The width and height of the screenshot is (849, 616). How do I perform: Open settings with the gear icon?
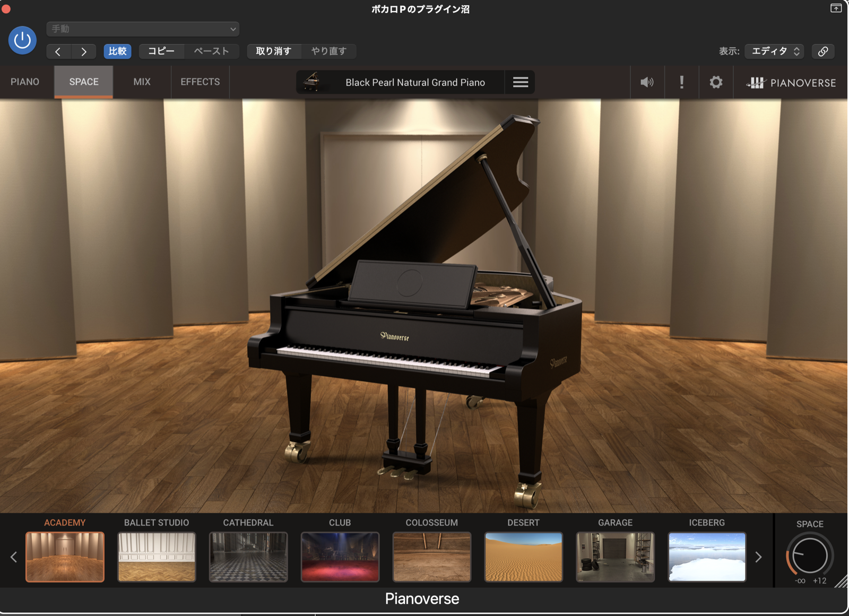[x=716, y=82]
